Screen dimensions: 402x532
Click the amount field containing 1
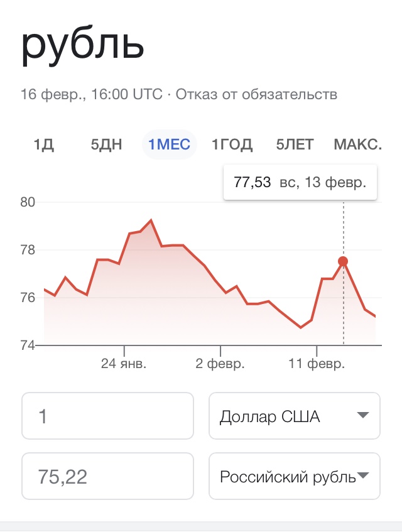click(x=107, y=416)
